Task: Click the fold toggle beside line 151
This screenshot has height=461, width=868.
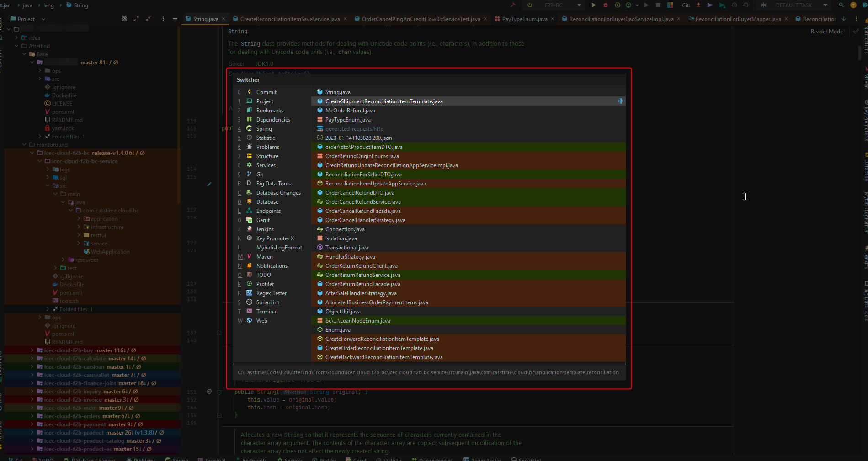Action: (219, 392)
